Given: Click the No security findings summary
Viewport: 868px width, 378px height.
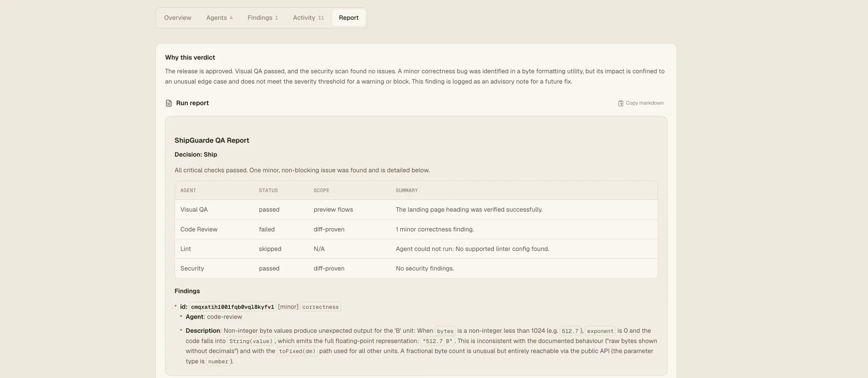Looking at the screenshot, I should tap(425, 269).
